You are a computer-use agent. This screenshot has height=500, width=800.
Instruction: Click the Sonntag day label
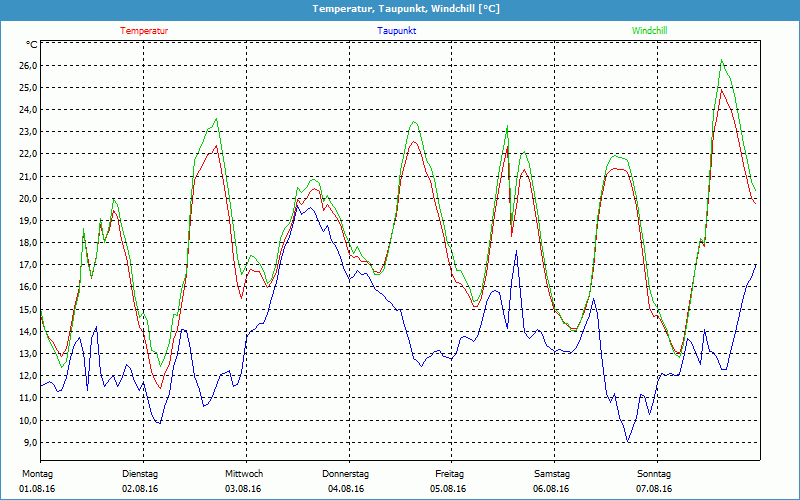coord(654,474)
